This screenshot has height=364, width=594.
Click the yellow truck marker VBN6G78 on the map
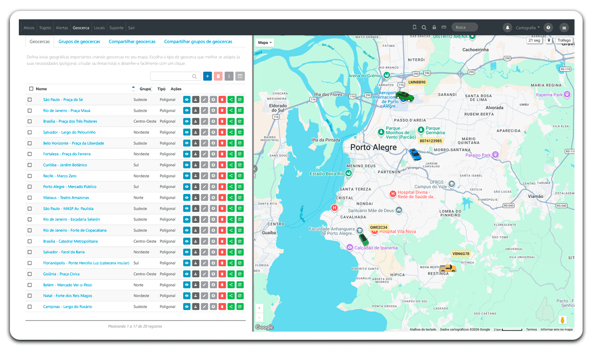(448, 268)
